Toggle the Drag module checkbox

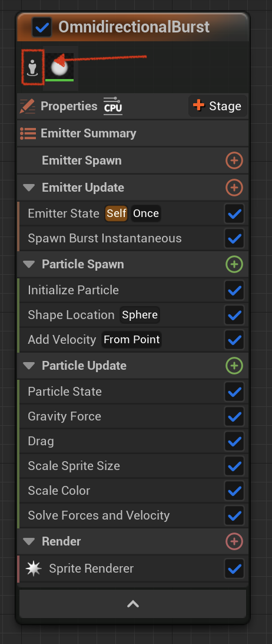click(234, 441)
